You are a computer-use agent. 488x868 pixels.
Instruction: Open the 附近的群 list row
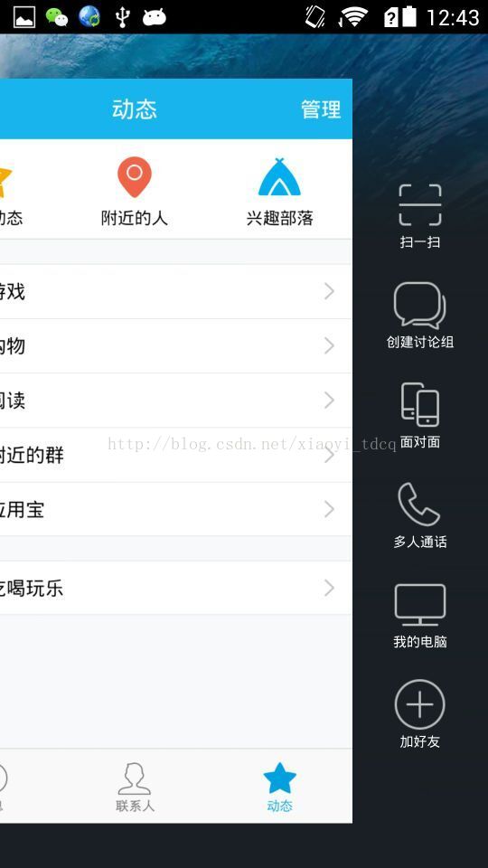coord(176,455)
